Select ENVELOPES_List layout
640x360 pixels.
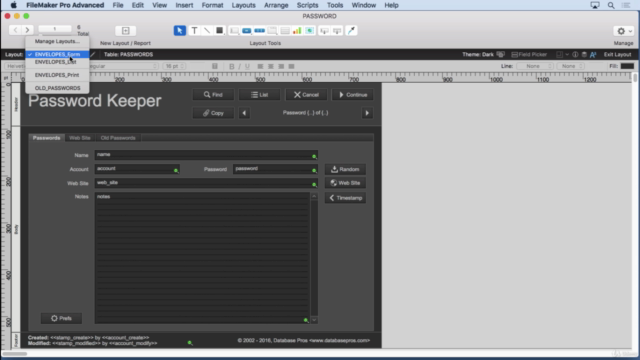(57, 62)
